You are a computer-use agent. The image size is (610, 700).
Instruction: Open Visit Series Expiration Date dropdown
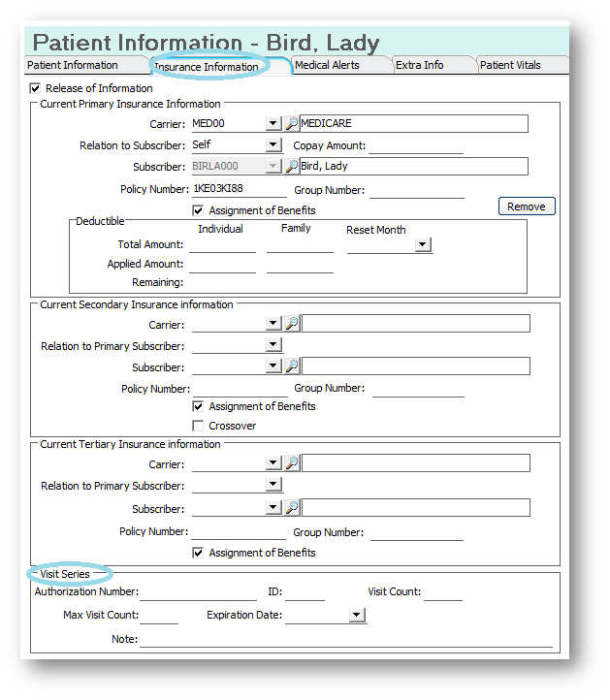pos(356,615)
